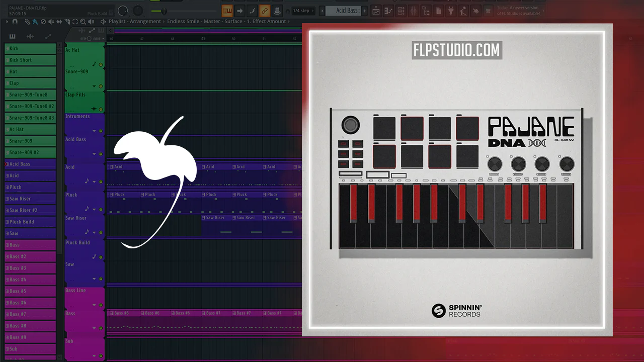Select the Paint brush tool in playlist
Screen dimensions: 644x362
(x=35, y=22)
